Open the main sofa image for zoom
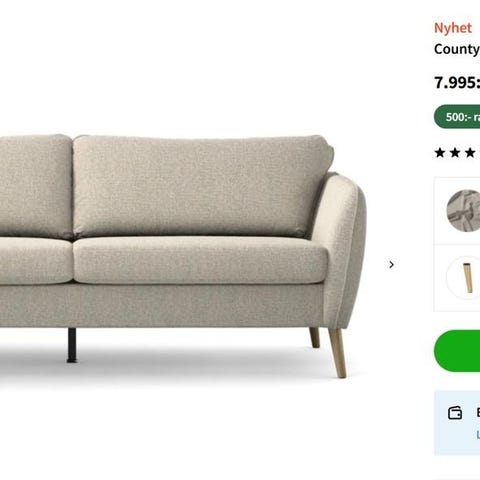Viewport: 480px width, 480px height. tap(183, 256)
